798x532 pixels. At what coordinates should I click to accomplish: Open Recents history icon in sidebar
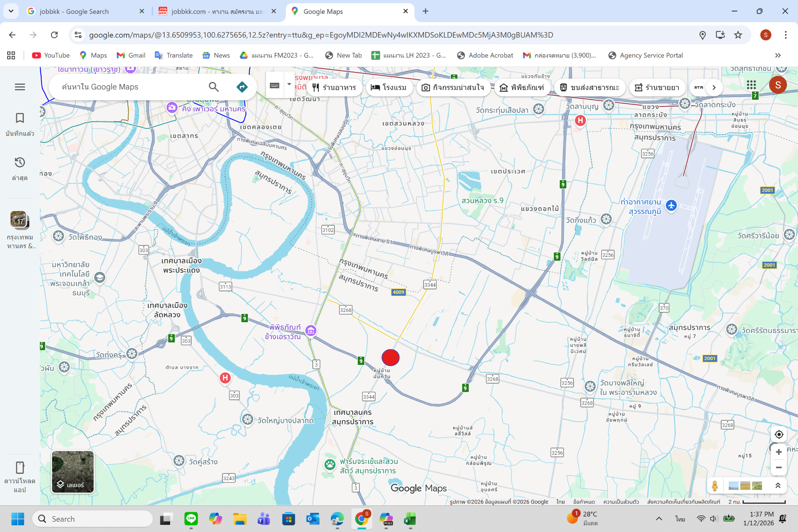pyautogui.click(x=20, y=163)
